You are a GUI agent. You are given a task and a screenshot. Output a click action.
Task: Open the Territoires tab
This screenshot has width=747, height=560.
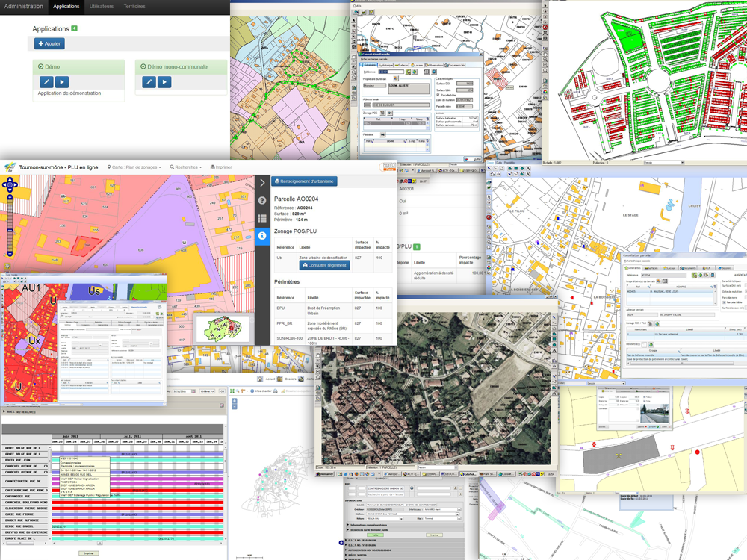134,7
